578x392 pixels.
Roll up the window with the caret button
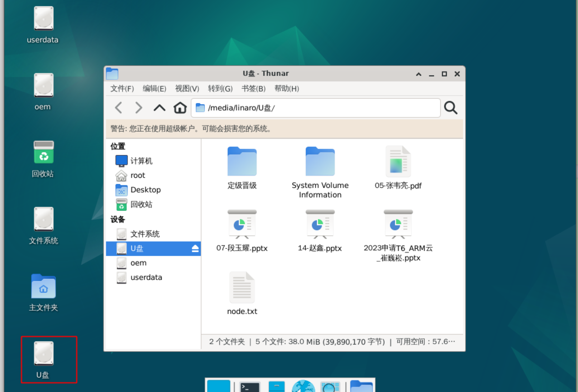point(419,74)
